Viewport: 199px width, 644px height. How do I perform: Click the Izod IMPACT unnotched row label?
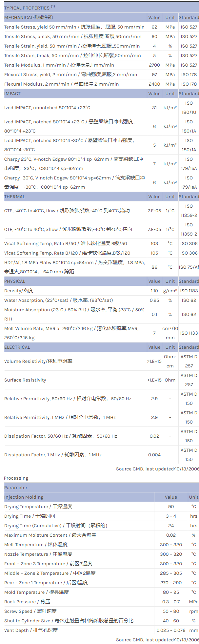click(x=47, y=108)
